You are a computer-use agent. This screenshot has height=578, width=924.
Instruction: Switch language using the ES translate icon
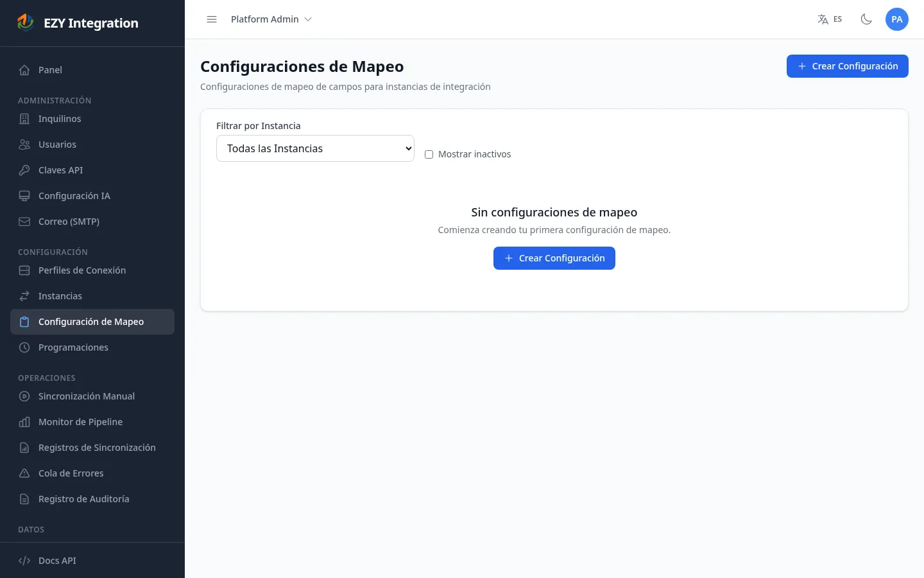(830, 19)
